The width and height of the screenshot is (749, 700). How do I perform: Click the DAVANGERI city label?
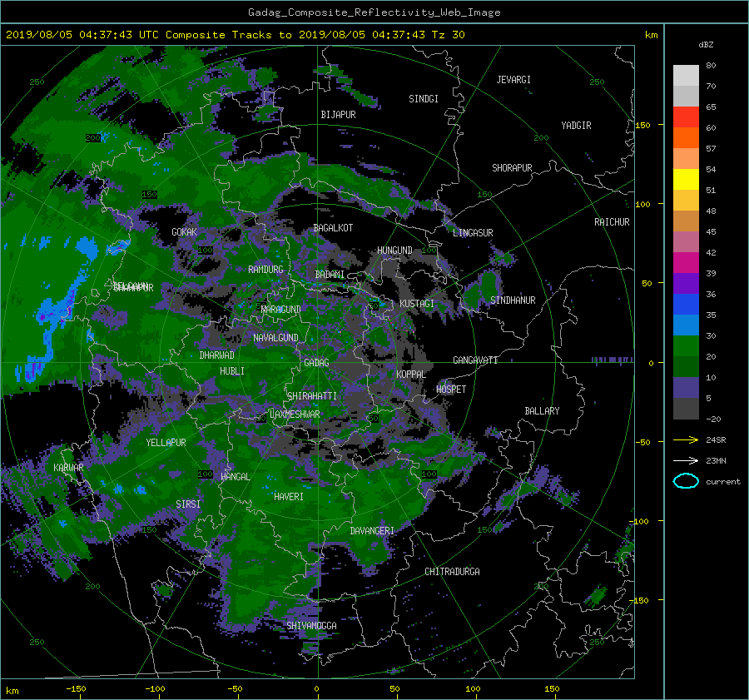[x=372, y=531]
